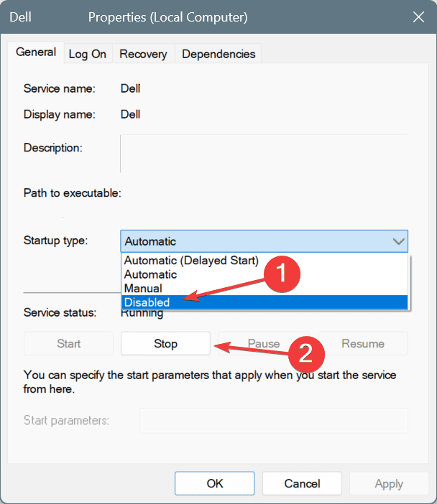The width and height of the screenshot is (437, 504).
Task: Click the Resume service button
Action: pos(363,344)
